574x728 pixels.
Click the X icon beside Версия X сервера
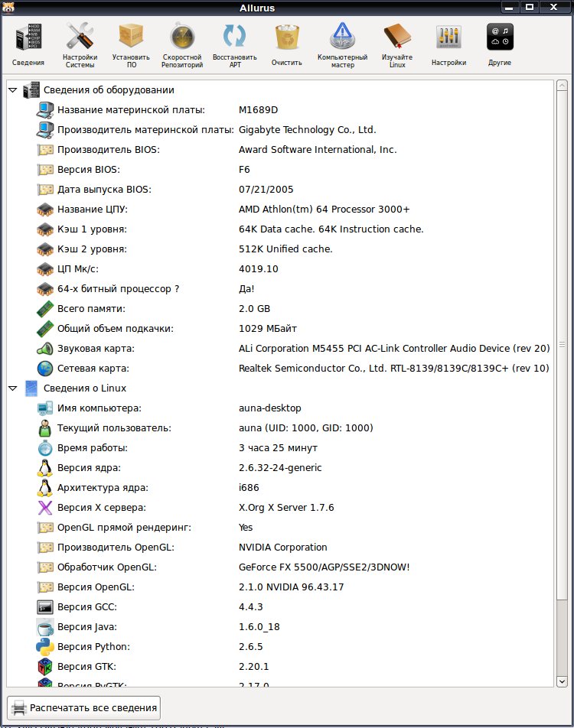click(x=45, y=508)
